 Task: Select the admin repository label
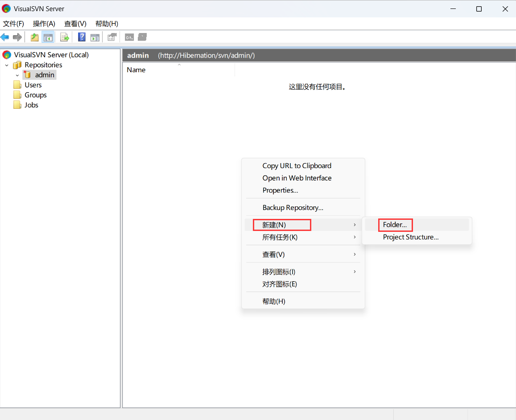(x=45, y=75)
